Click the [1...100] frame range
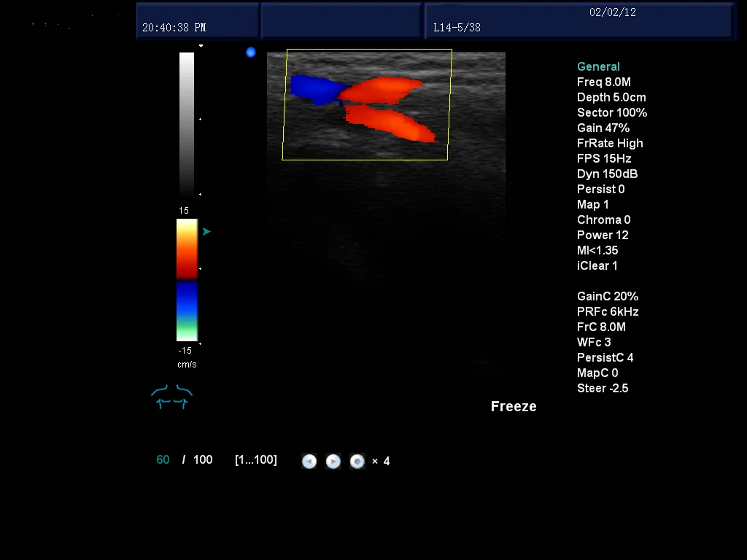Screen dimensions: 747x560 coord(256,459)
